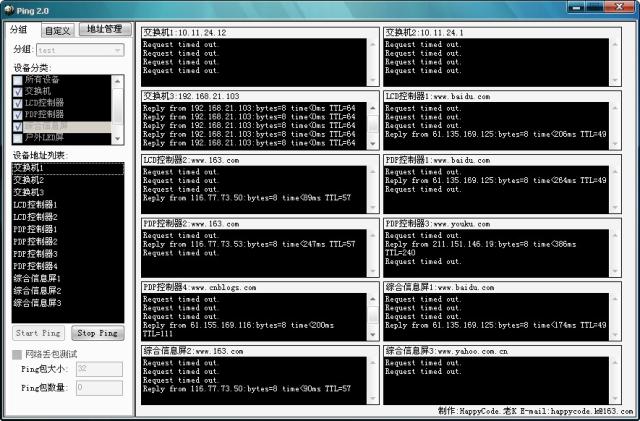Open the 自定义 tab
Viewport: 640px width, 421px height.
tap(58, 30)
